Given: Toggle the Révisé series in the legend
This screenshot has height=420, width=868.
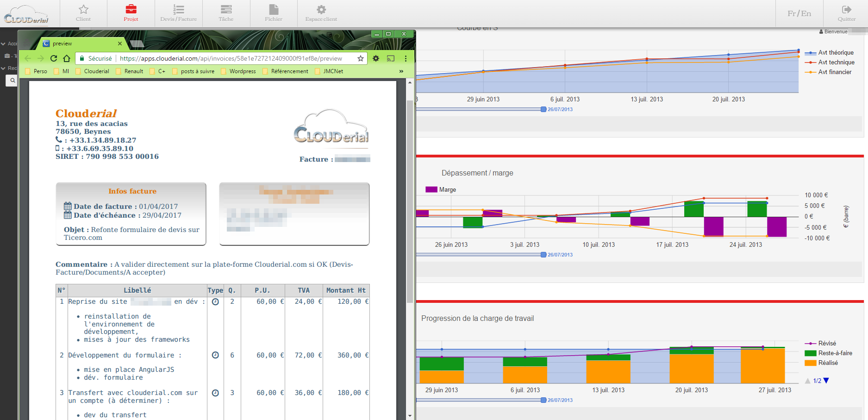Looking at the screenshot, I should 820,344.
